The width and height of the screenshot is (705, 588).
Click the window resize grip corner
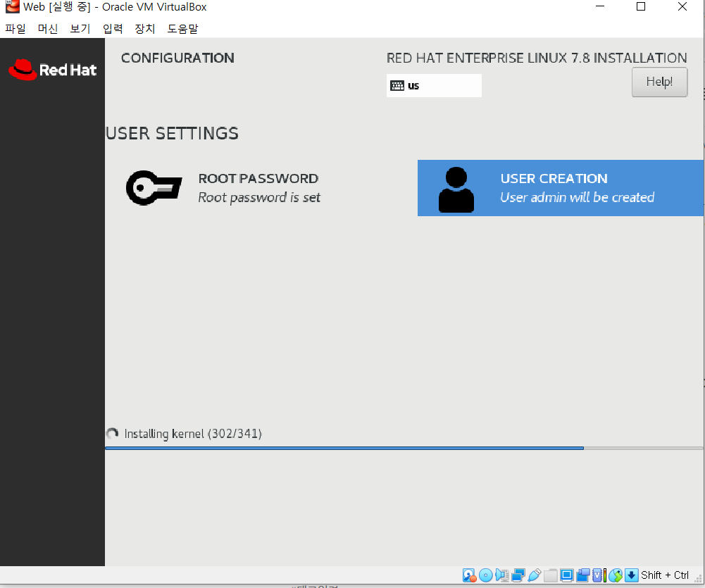tap(698, 580)
